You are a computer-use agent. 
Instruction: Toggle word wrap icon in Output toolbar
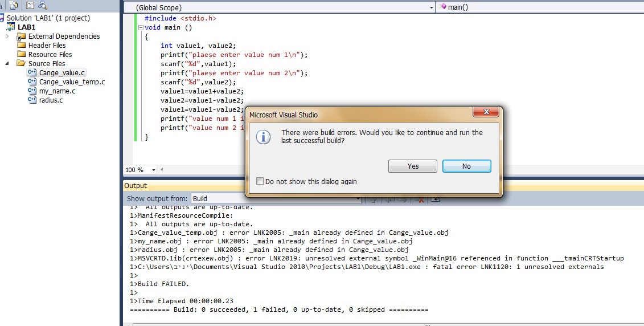(x=436, y=199)
